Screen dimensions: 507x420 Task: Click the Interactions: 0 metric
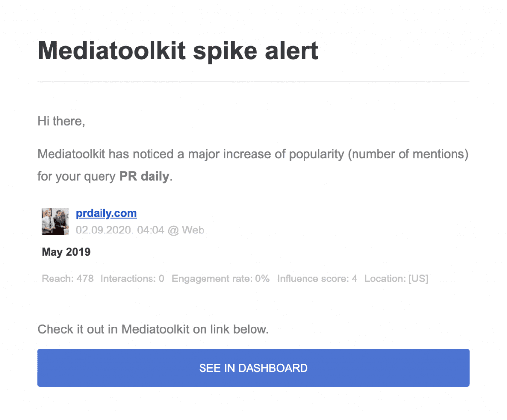point(132,279)
